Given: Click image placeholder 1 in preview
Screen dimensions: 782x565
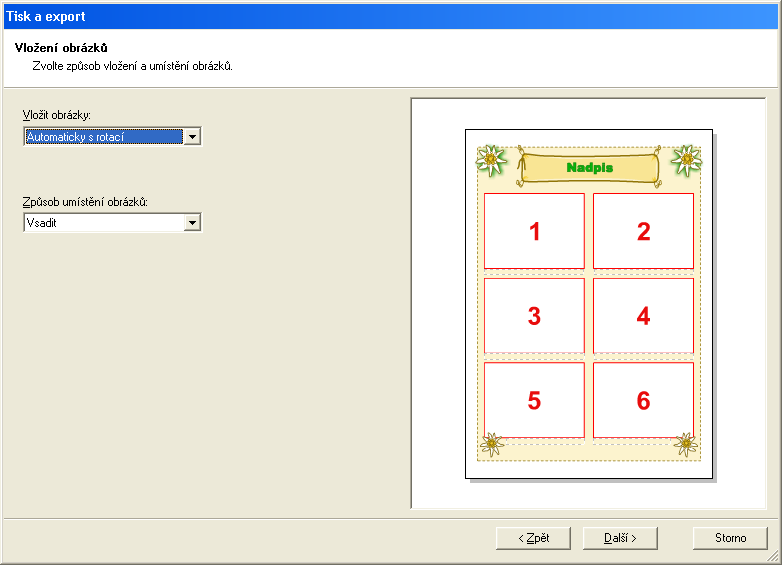Looking at the screenshot, I should click(x=534, y=231).
